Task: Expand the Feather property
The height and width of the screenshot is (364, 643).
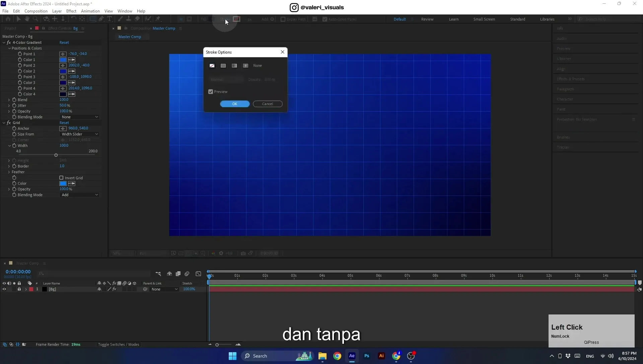Action: (x=9, y=172)
